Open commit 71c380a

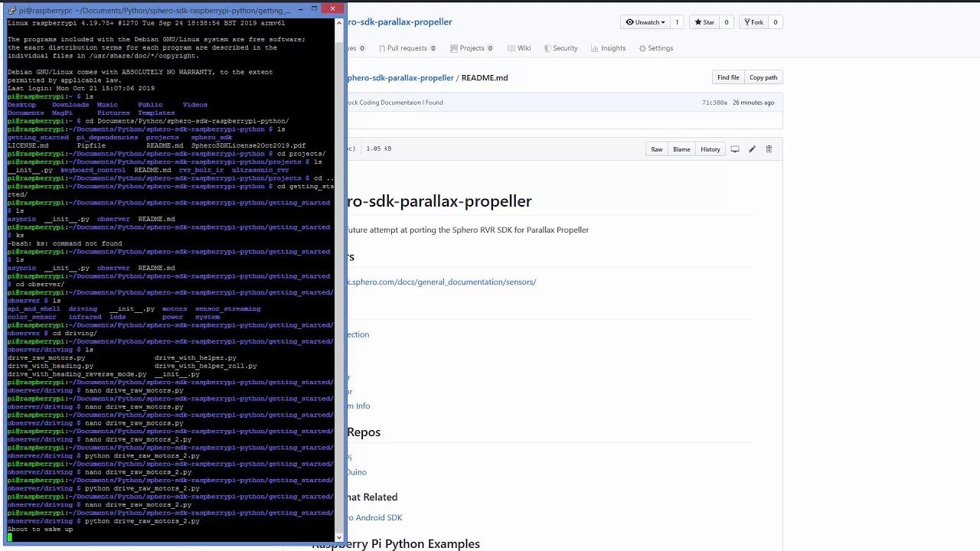point(714,103)
